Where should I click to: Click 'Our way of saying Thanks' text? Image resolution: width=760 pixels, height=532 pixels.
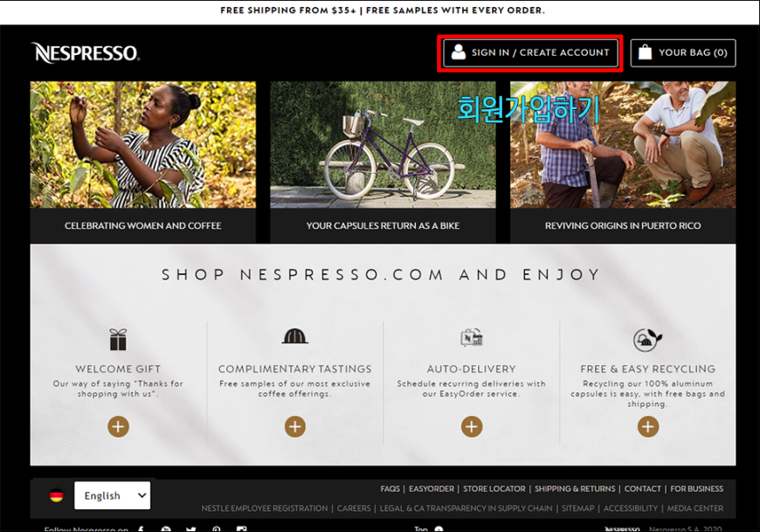(x=118, y=389)
